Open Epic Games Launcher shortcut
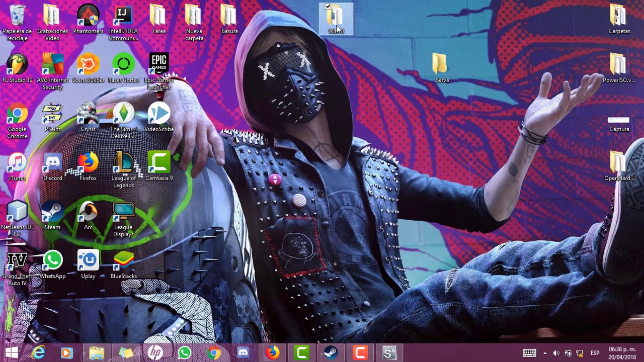 (x=158, y=71)
